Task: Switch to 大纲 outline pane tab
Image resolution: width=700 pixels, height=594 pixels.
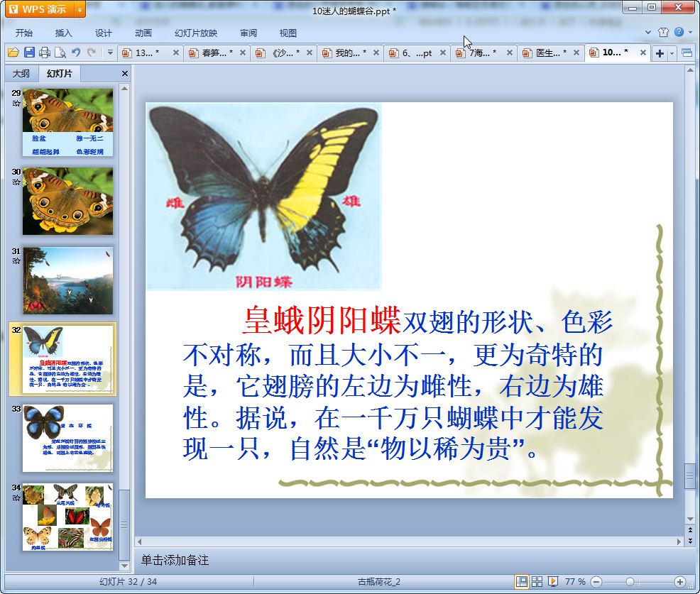Action: click(21, 74)
